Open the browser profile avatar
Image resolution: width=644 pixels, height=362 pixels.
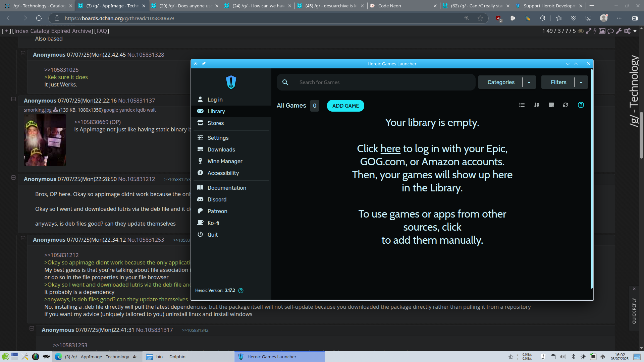[604, 18]
